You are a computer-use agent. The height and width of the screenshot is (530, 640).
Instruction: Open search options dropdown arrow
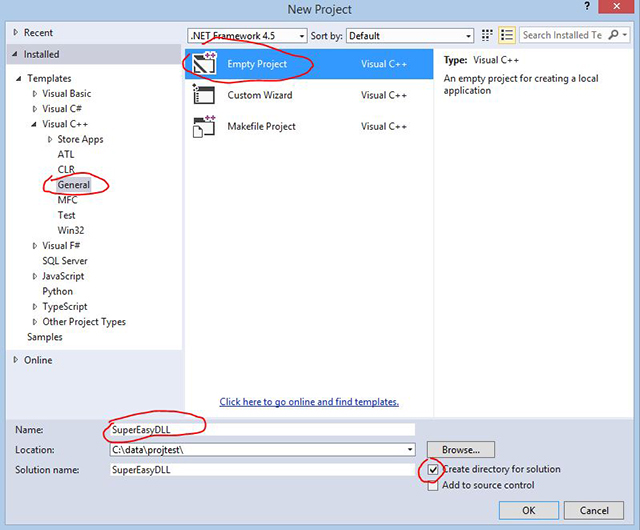(x=625, y=35)
